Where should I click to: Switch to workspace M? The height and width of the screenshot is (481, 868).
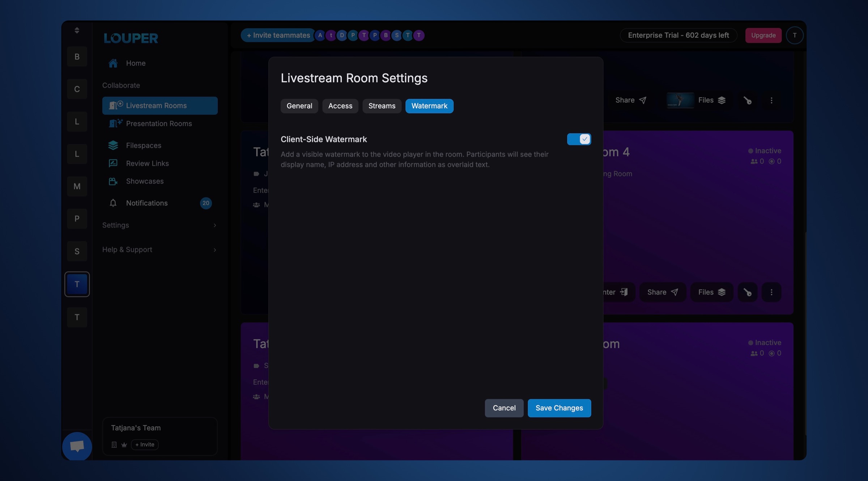tap(77, 186)
